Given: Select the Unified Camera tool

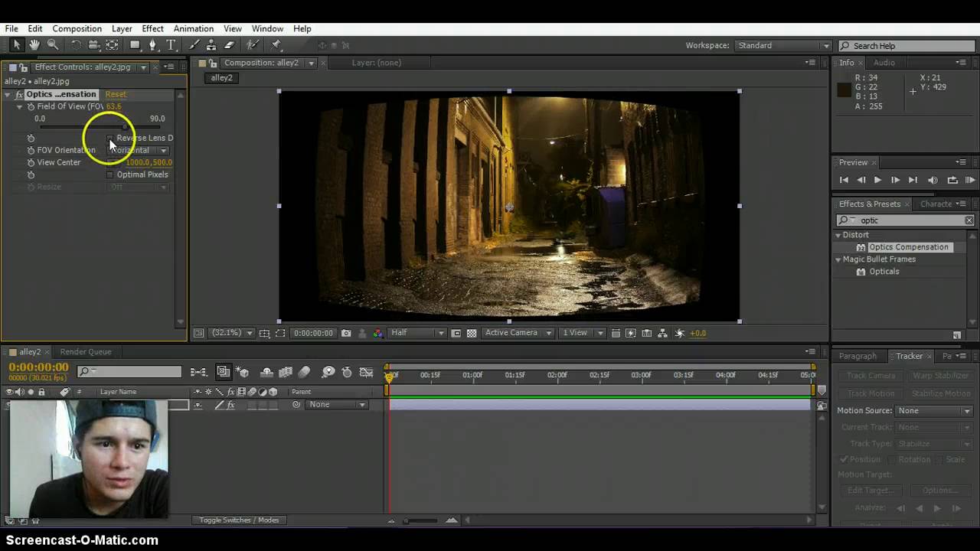Looking at the screenshot, I should (x=93, y=45).
